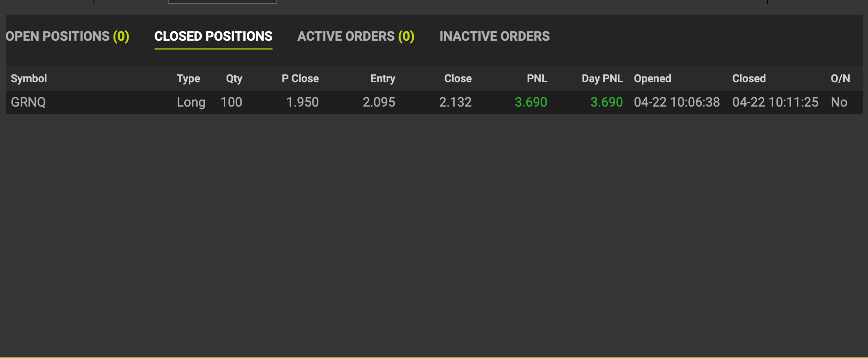
Task: Sort positions by Symbol column header
Action: [29, 79]
